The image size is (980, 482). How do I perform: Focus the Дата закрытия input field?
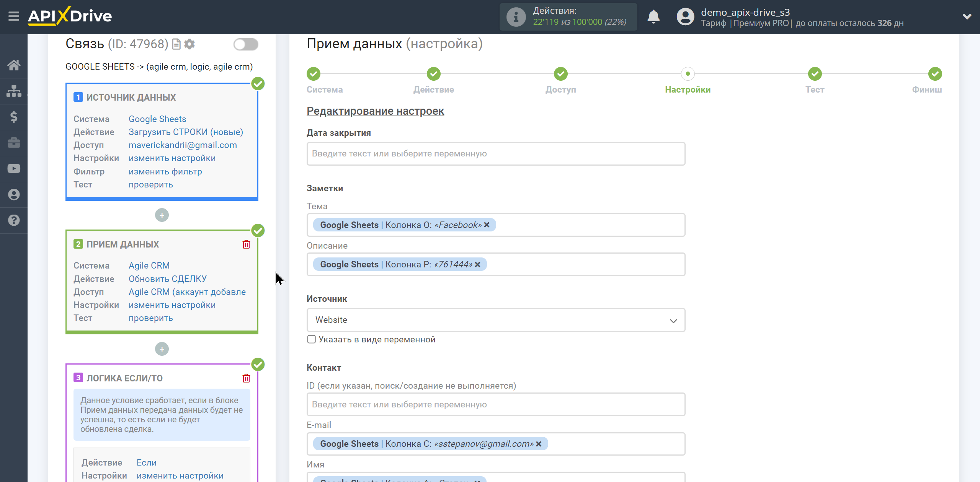496,154
